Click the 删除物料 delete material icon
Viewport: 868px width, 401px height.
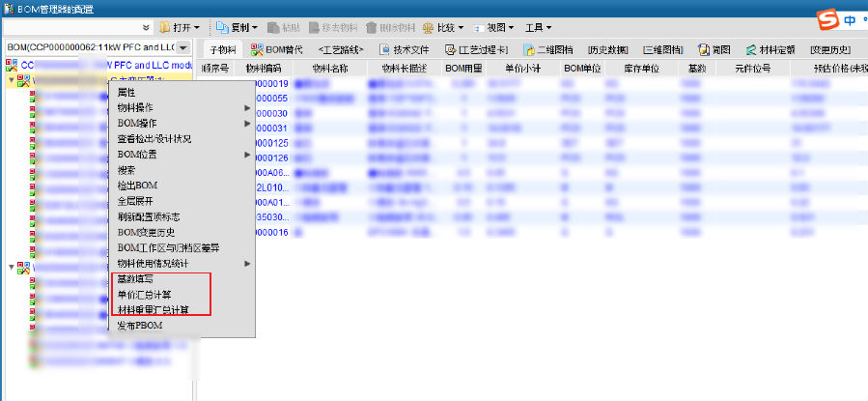pos(371,28)
